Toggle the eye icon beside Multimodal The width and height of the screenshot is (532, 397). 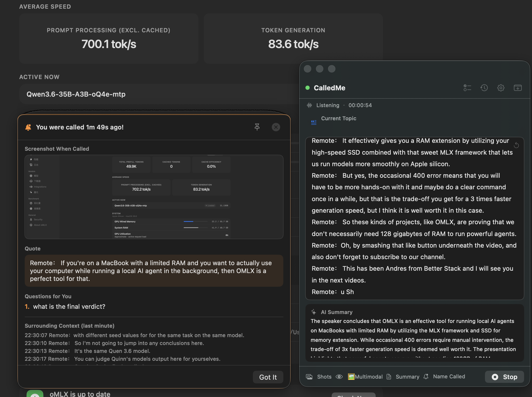(x=339, y=377)
